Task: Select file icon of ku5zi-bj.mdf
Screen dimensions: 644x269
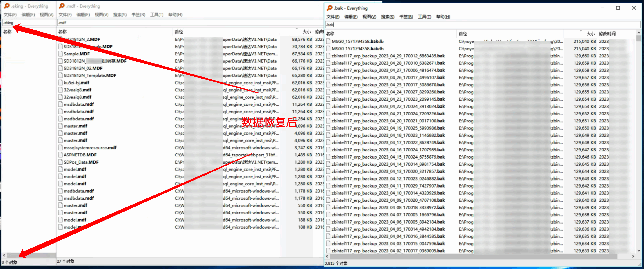Action: click(60, 83)
